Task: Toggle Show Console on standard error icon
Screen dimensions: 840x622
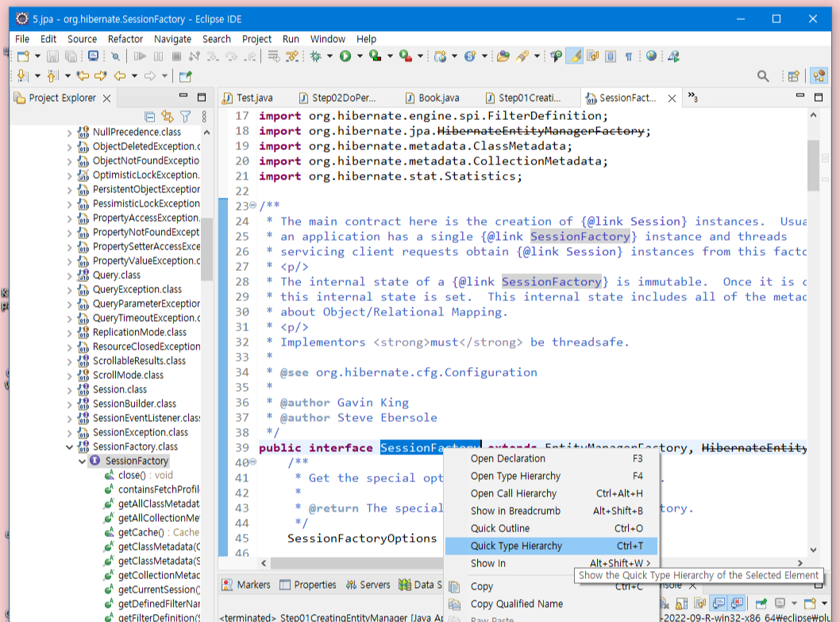Action: click(x=737, y=604)
